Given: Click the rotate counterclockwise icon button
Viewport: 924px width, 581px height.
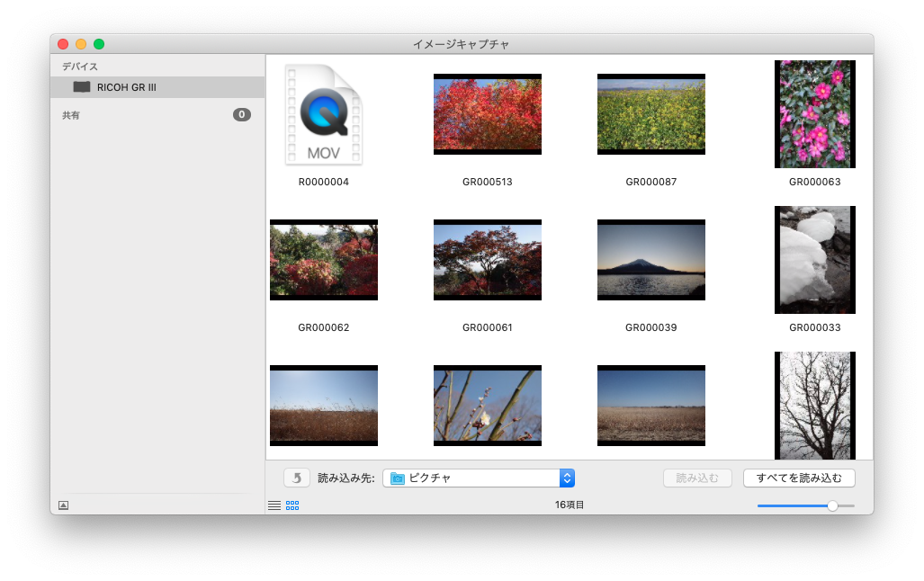Looking at the screenshot, I should coord(297,478).
